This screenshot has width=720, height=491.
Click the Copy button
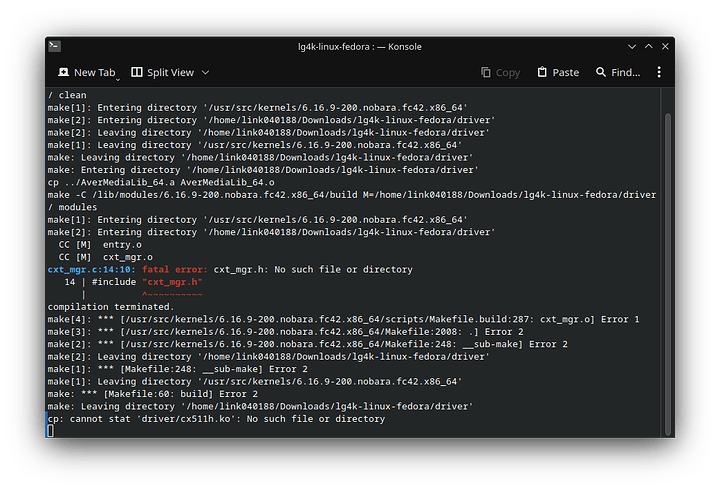[501, 73]
